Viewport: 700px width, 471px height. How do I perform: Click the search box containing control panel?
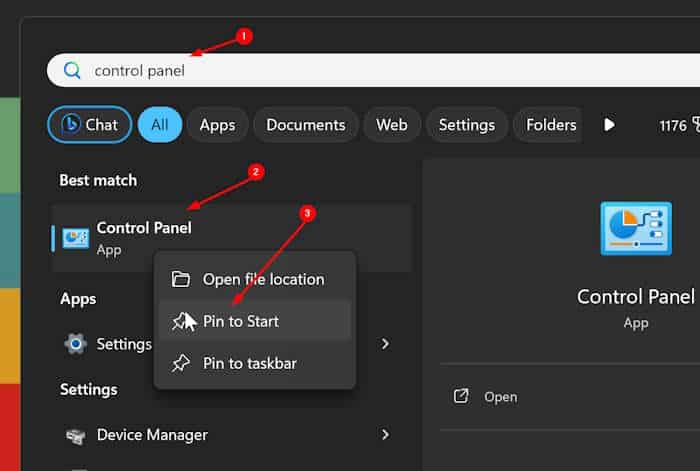(373, 70)
